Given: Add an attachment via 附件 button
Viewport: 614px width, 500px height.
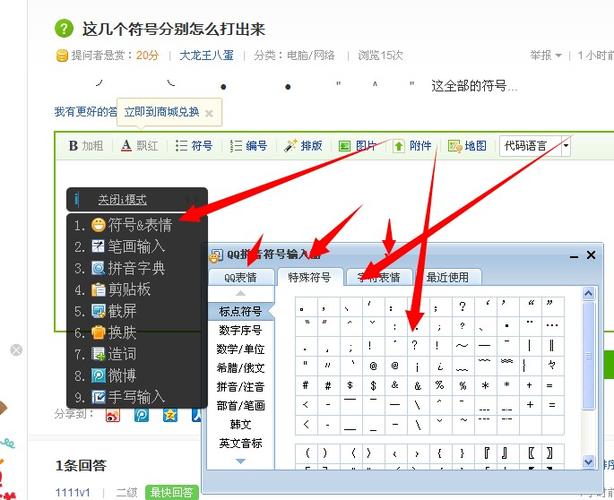Looking at the screenshot, I should tap(412, 146).
